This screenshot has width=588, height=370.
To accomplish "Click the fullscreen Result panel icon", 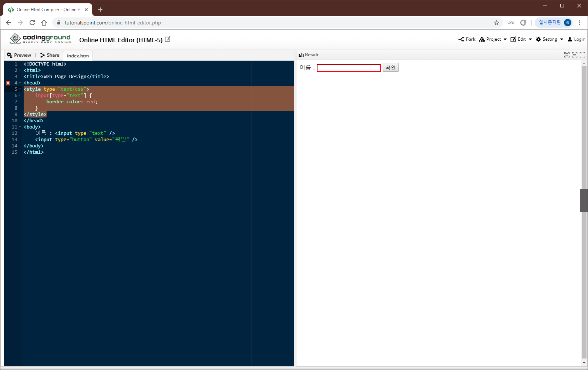I will (582, 55).
